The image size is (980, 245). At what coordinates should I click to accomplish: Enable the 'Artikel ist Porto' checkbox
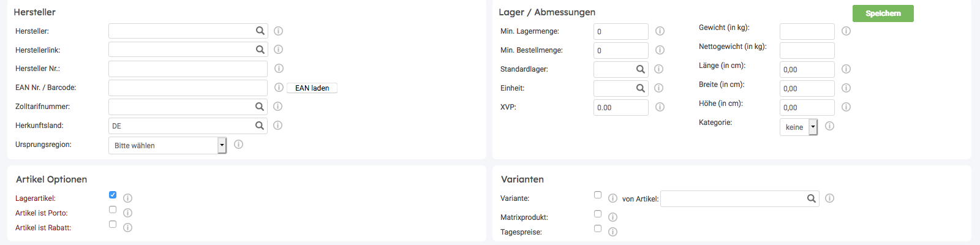point(113,209)
